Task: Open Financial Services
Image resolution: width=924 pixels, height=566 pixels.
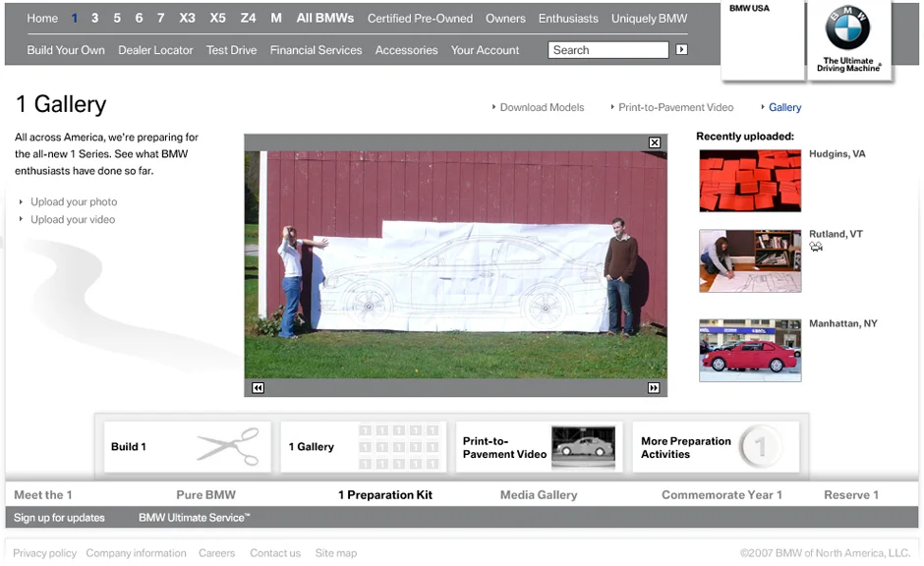Action: click(x=316, y=50)
